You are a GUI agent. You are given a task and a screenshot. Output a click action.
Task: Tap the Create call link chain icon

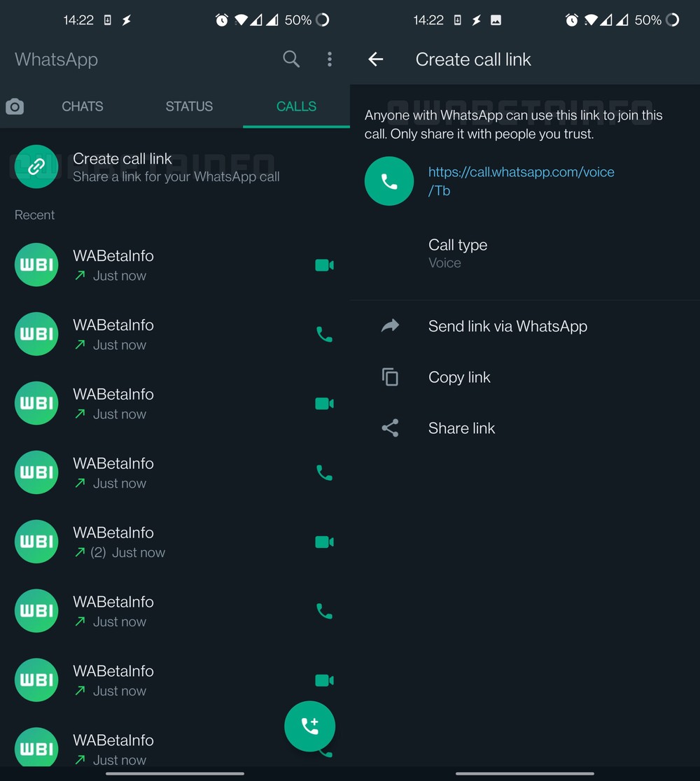[x=36, y=167]
